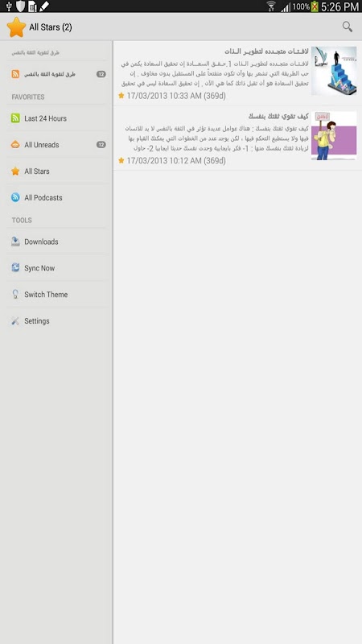The width and height of the screenshot is (362, 644).
Task: Tap the feed unread count badge 12
Action: (x=101, y=74)
